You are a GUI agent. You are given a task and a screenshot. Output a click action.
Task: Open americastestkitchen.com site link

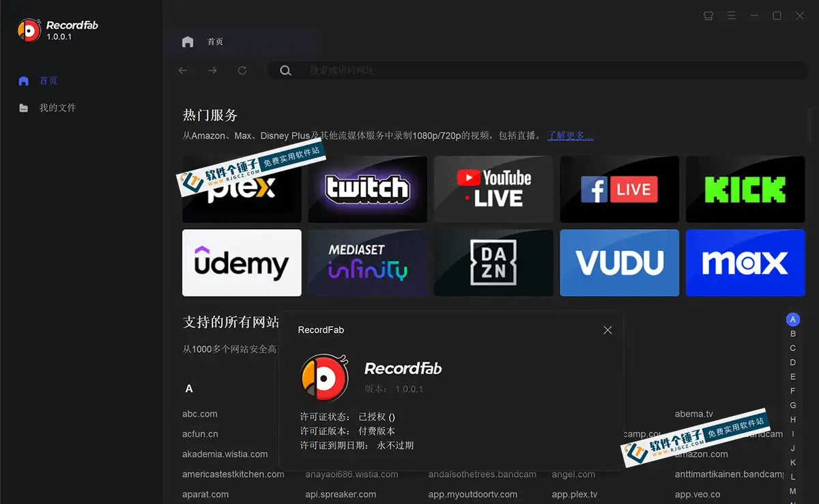pyautogui.click(x=233, y=474)
